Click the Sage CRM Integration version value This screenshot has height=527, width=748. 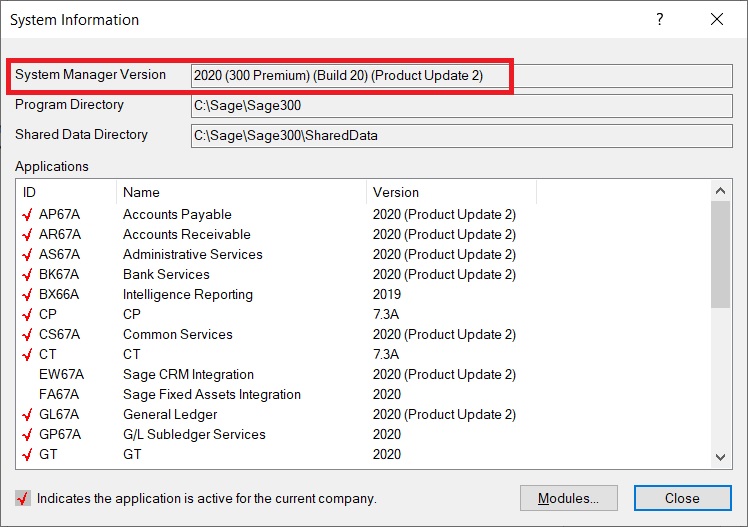click(444, 375)
